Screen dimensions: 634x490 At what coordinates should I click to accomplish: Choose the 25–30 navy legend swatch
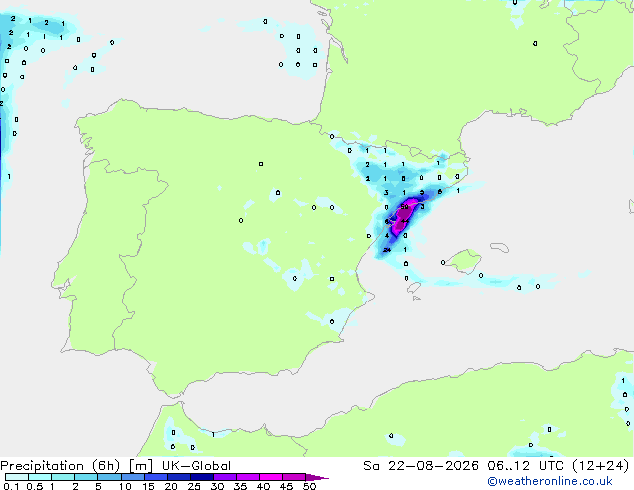tap(202, 477)
